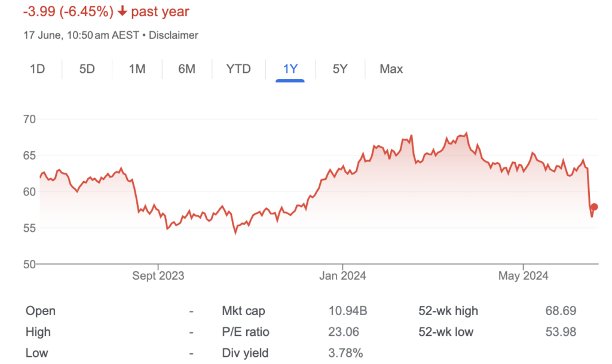This screenshot has width=612, height=364.
Task: Click the red current price dot
Action: 594,207
